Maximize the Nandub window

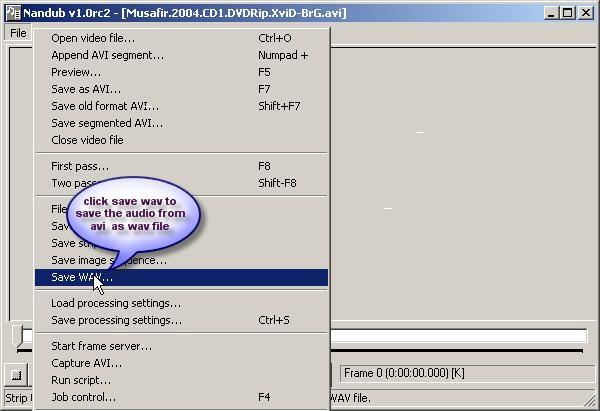567,13
